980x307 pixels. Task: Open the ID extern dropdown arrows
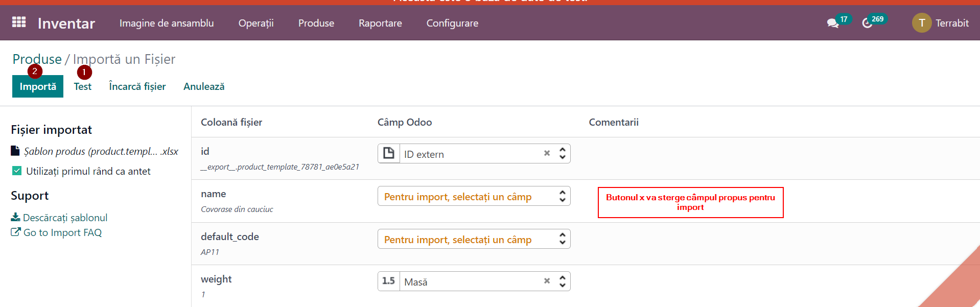pos(563,153)
